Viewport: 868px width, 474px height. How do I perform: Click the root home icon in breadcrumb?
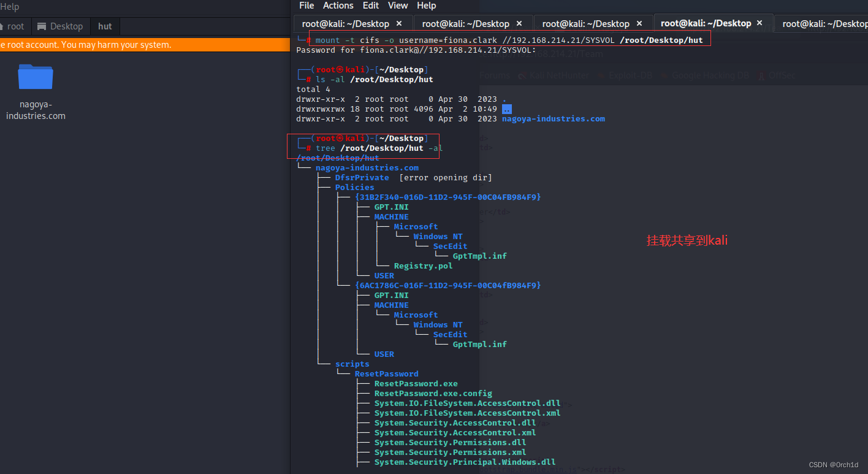click(x=2, y=26)
